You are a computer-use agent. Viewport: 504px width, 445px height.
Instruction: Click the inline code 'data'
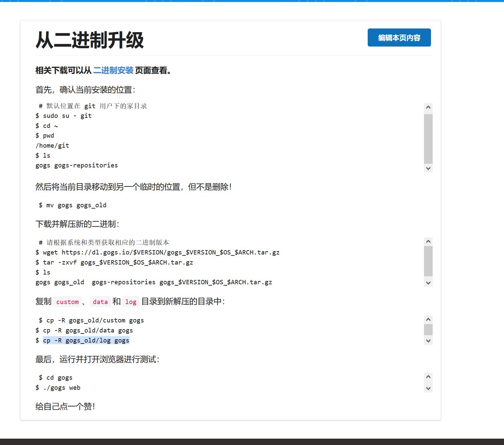[100, 302]
